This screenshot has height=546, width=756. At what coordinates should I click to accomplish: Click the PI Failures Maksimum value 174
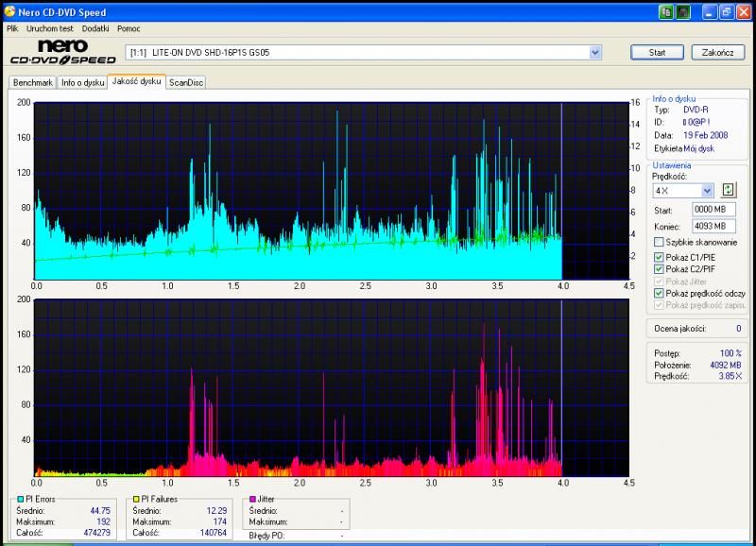point(220,521)
